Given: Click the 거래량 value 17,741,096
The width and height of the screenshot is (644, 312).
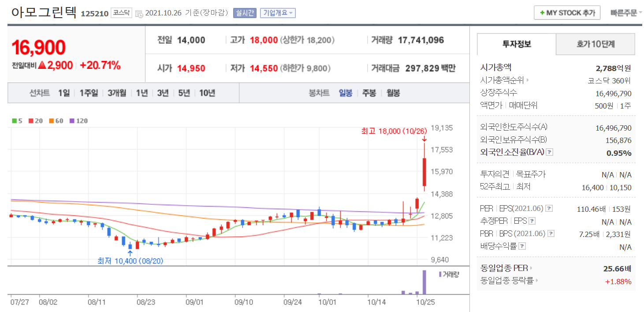Looking at the screenshot, I should (421, 41).
